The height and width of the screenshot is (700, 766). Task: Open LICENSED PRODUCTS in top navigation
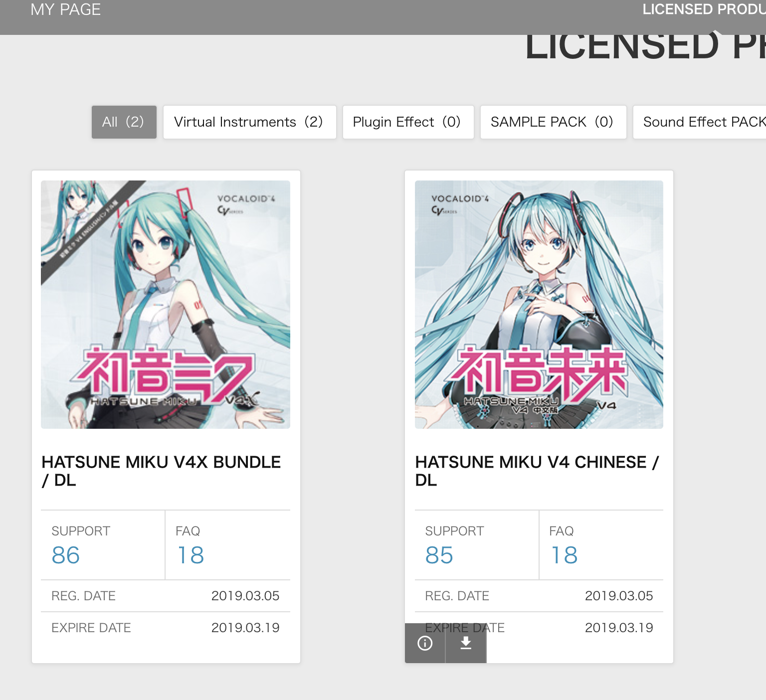click(704, 9)
